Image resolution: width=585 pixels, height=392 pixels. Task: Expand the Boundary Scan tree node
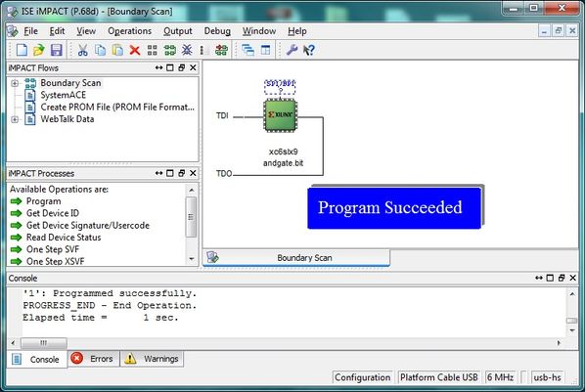click(14, 83)
